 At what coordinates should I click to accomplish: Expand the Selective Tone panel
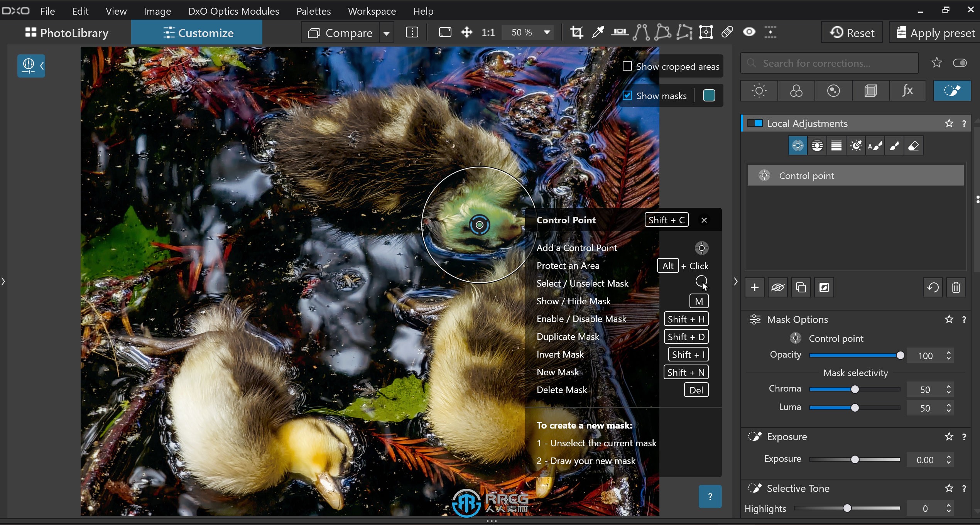[x=795, y=489]
